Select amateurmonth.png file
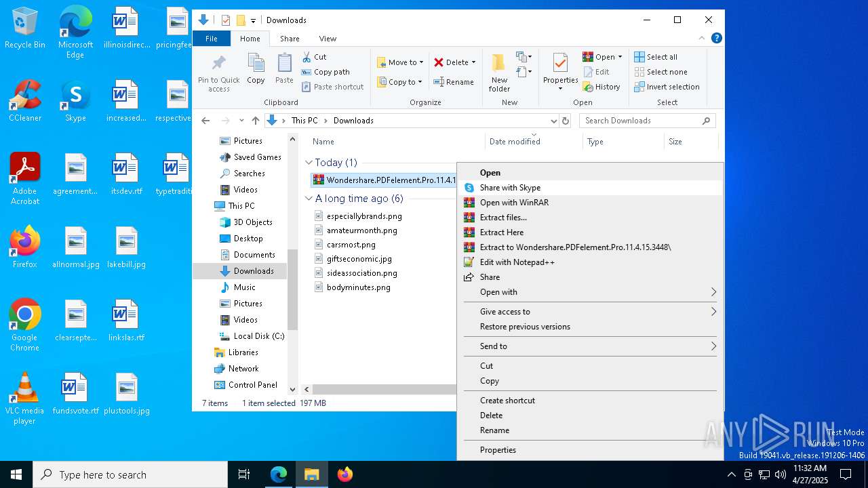The height and width of the screenshot is (488, 868). click(361, 230)
